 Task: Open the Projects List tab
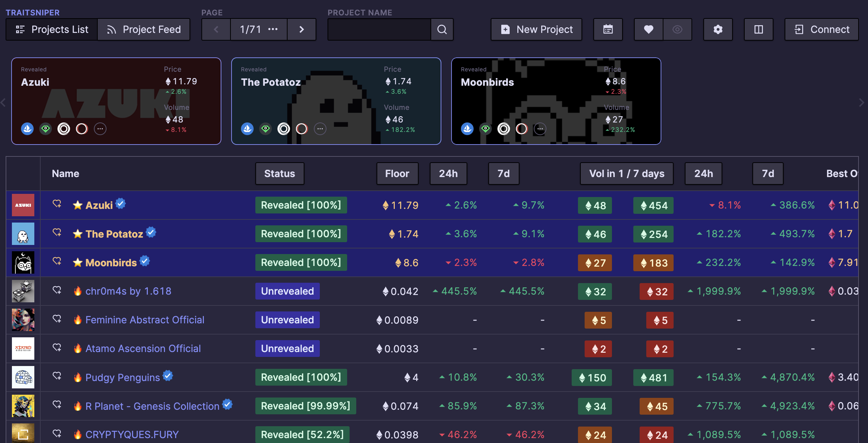pyautogui.click(x=52, y=29)
